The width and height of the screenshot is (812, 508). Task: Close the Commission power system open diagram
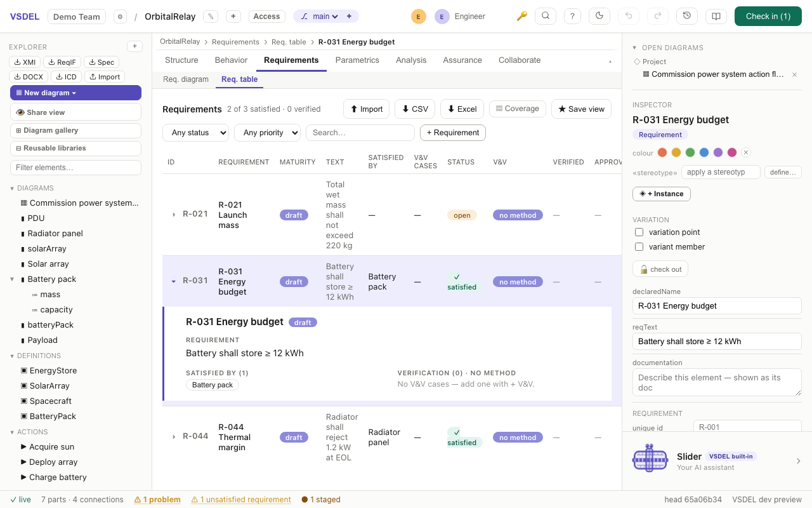tap(794, 74)
